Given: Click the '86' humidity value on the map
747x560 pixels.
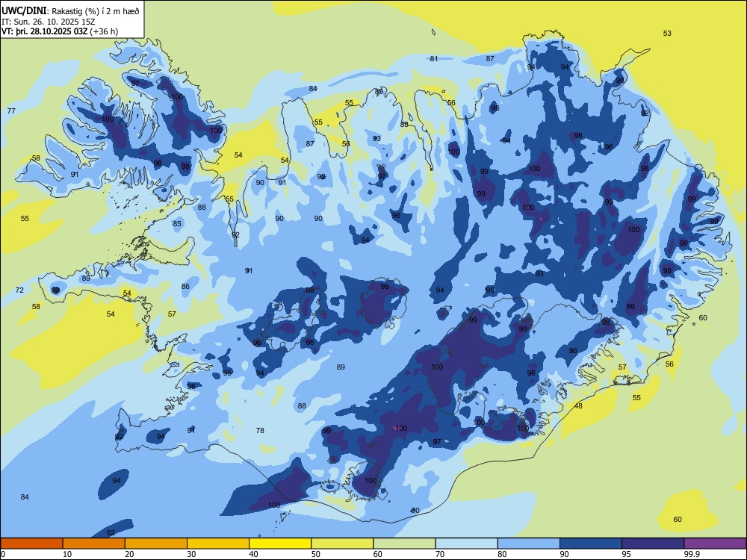Looking at the screenshot, I should [x=185, y=286].
